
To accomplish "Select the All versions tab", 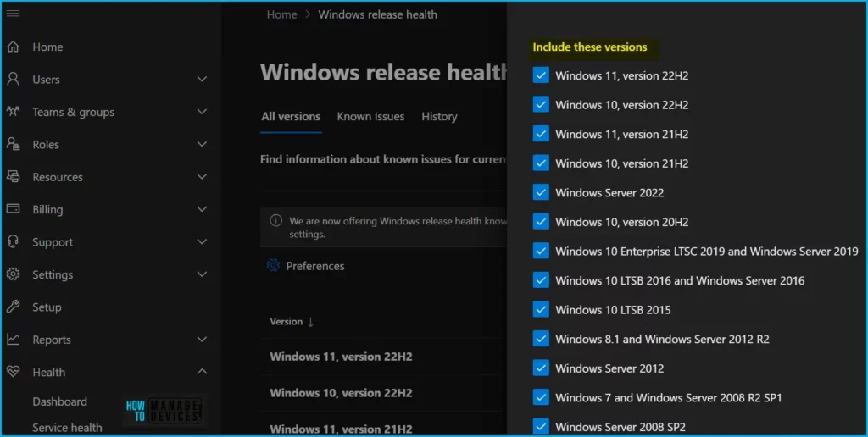I will pos(291,117).
